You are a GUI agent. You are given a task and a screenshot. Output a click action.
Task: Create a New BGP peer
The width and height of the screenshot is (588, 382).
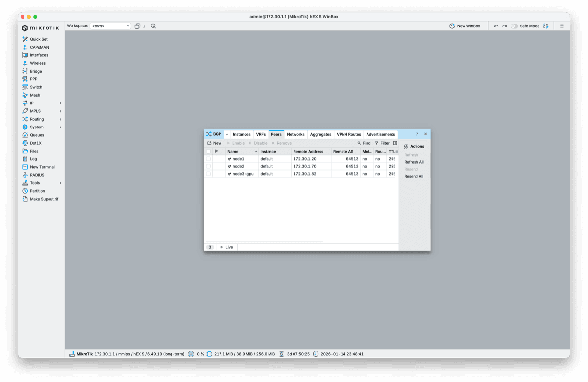[x=214, y=143]
